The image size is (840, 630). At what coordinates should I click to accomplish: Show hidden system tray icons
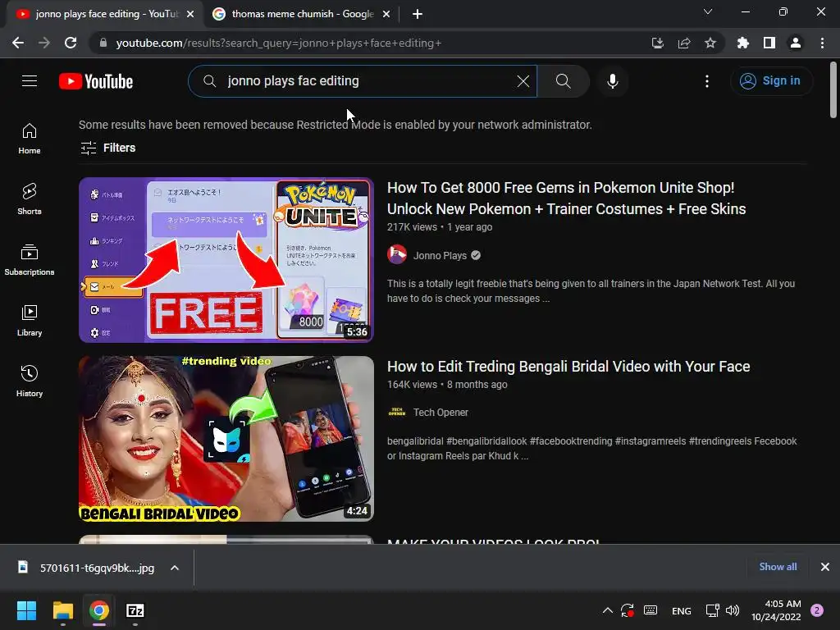[x=608, y=610]
